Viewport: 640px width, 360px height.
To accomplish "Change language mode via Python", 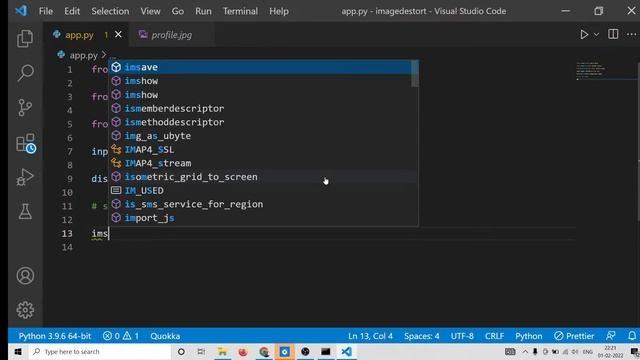I will [529, 336].
